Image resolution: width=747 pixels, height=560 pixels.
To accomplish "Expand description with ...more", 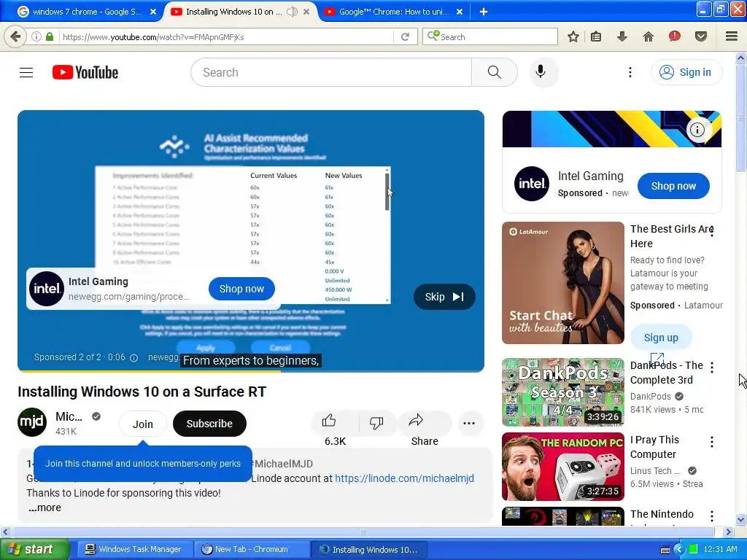I will point(44,507).
